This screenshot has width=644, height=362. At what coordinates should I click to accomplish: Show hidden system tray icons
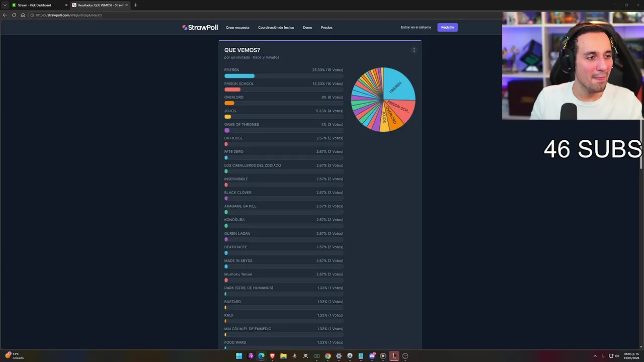click(595, 356)
